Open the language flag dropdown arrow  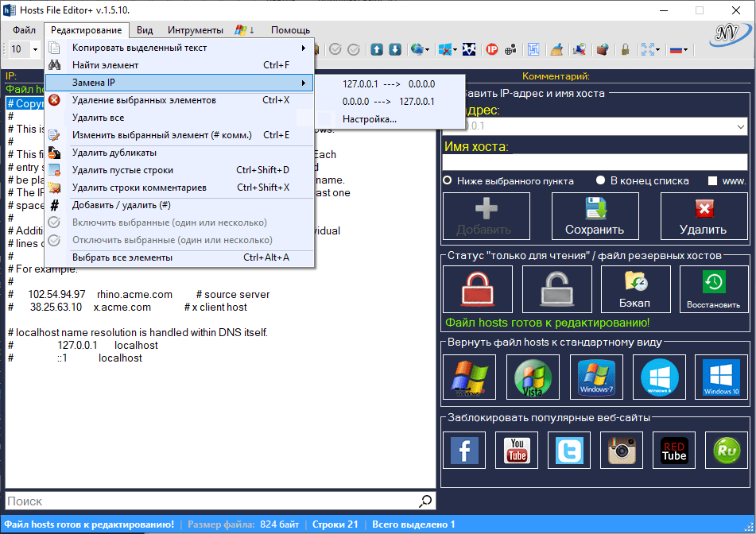click(x=685, y=49)
